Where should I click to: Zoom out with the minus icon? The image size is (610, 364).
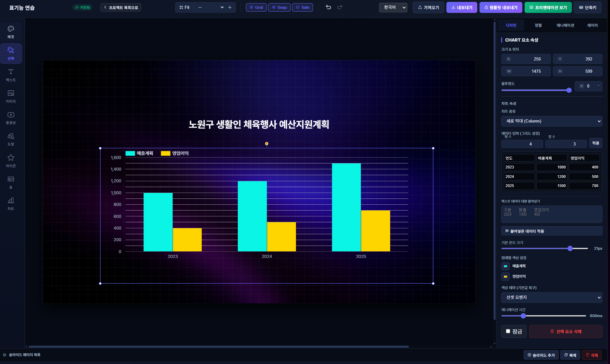point(200,7)
